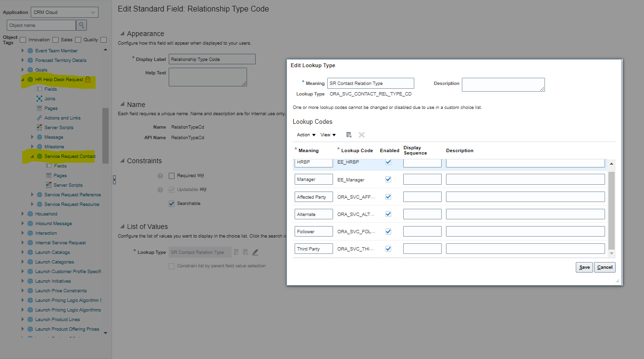Collapse the HR Help Desk Request node
This screenshot has height=359, width=644.
pyautogui.click(x=23, y=79)
